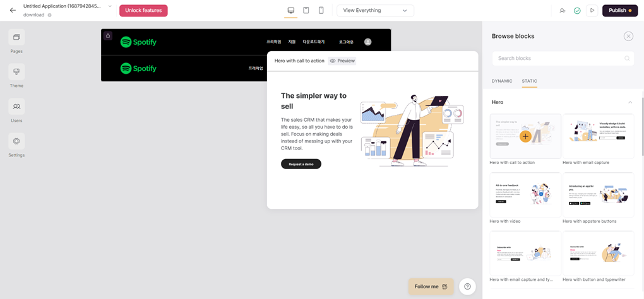Click the 지원 link in first header
The image size is (644, 299).
click(292, 42)
